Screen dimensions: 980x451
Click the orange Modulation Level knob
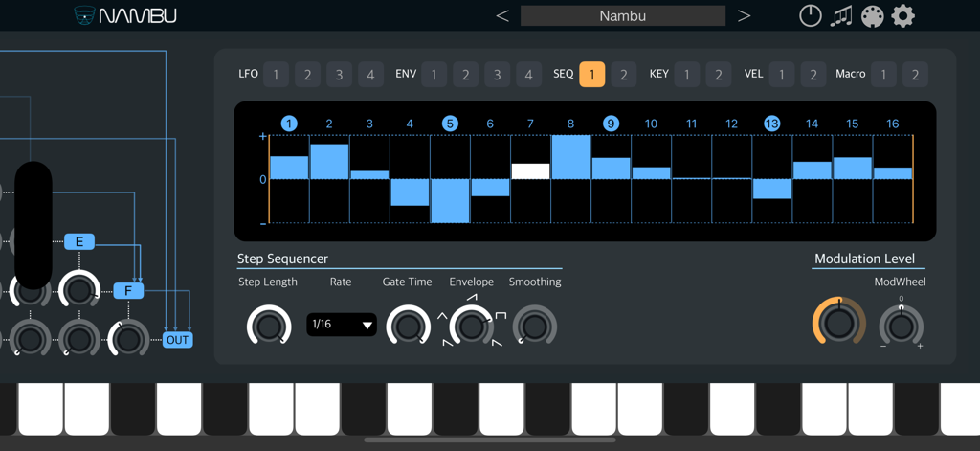[x=839, y=322]
